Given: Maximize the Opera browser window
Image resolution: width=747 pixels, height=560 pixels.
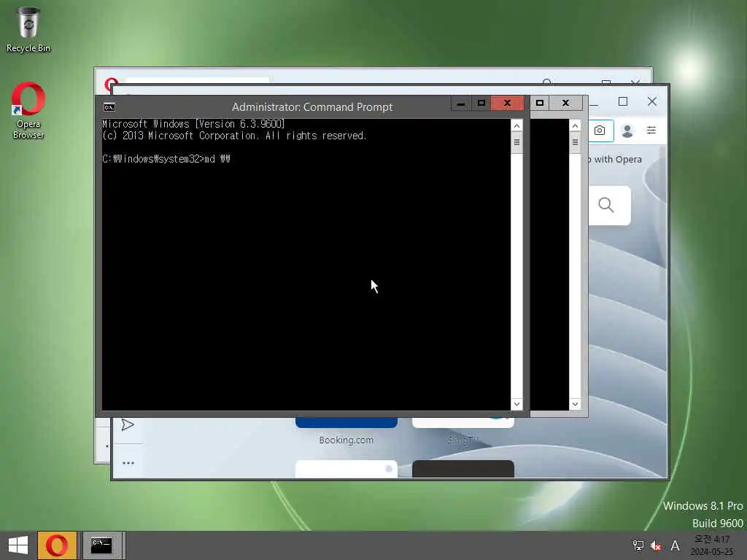Looking at the screenshot, I should [x=623, y=101].
